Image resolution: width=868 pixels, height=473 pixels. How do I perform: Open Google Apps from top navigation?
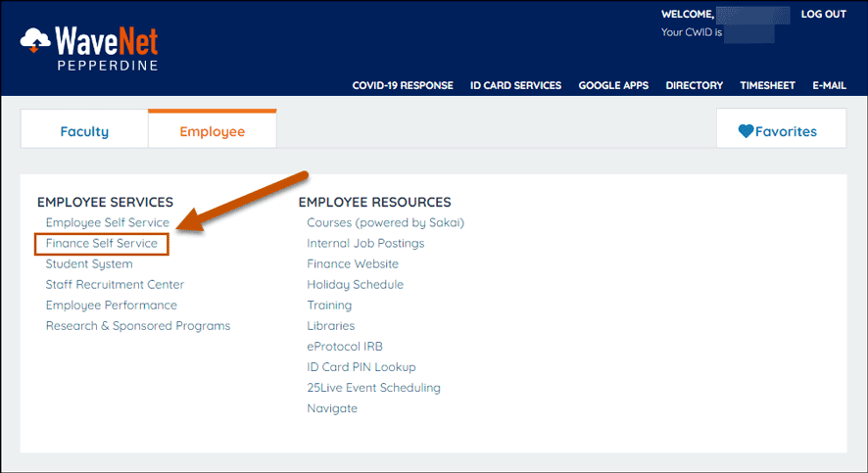coord(613,85)
